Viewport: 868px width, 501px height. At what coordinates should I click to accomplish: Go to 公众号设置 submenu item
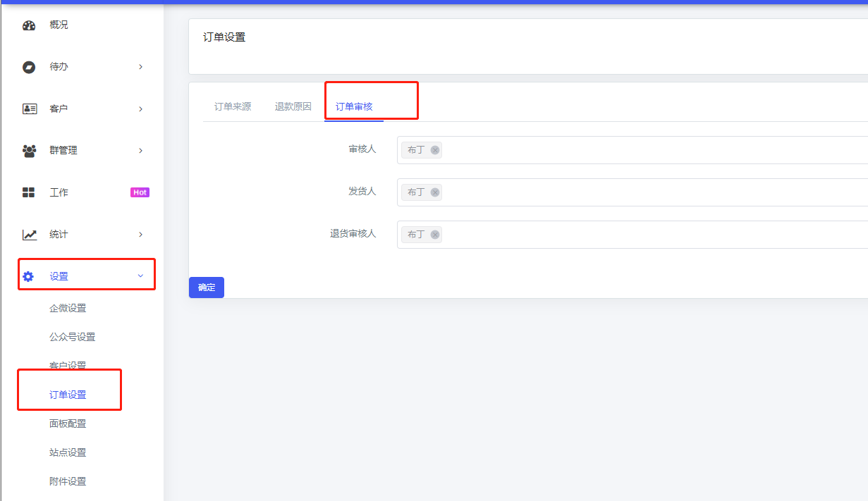(72, 337)
